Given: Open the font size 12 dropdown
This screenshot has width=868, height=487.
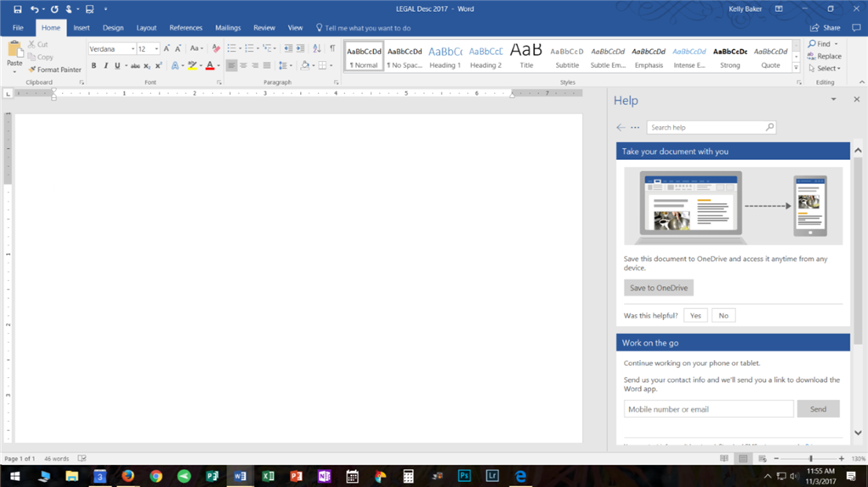Looking at the screenshot, I should pyautogui.click(x=157, y=49).
